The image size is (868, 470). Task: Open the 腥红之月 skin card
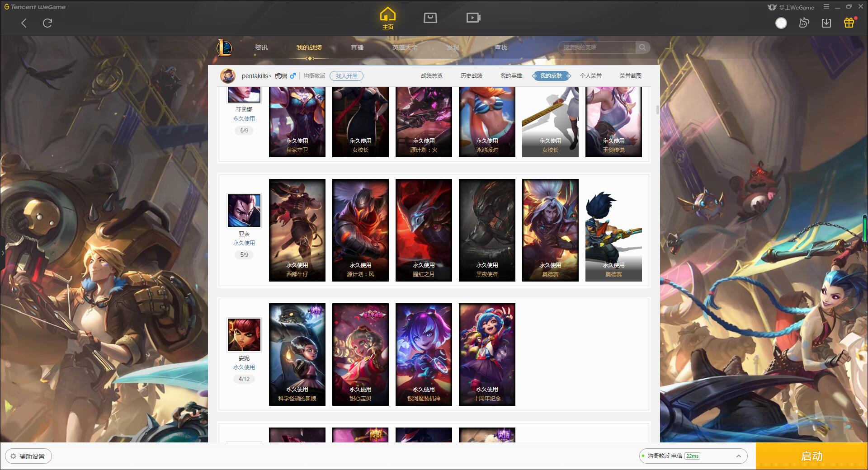click(424, 230)
